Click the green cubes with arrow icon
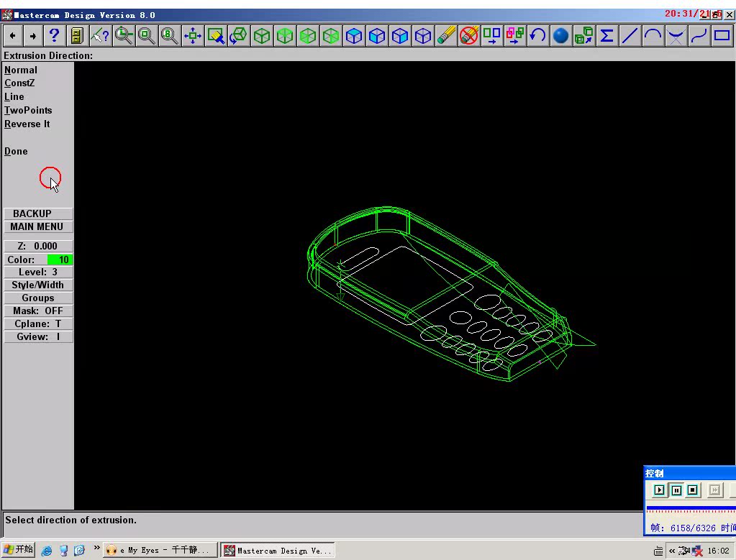The width and height of the screenshot is (736, 560). (584, 36)
